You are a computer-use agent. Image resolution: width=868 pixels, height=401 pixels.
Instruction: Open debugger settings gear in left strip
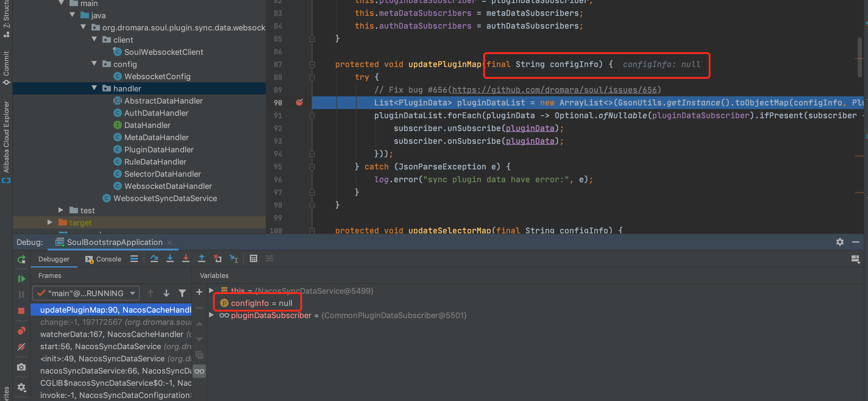(x=22, y=387)
